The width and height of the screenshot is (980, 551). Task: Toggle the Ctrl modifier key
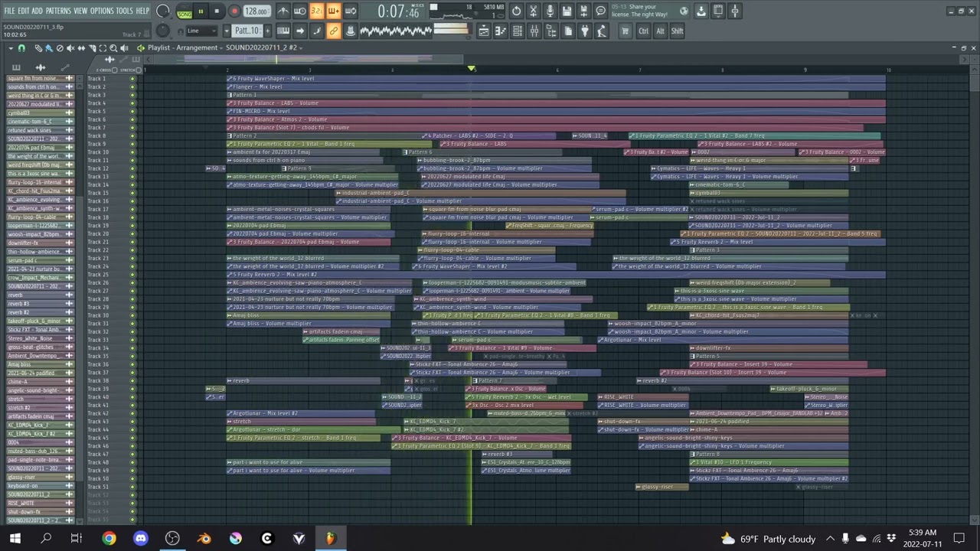point(643,31)
